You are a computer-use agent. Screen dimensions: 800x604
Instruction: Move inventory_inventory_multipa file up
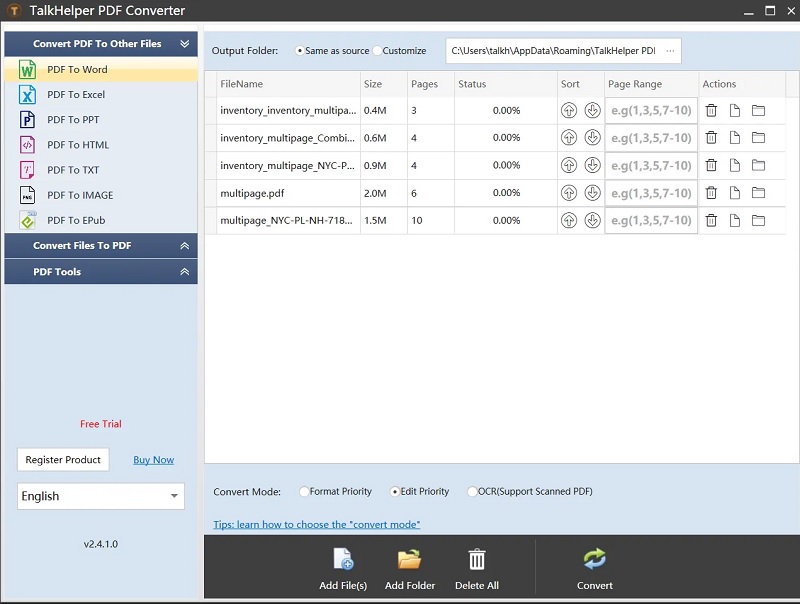[569, 110]
